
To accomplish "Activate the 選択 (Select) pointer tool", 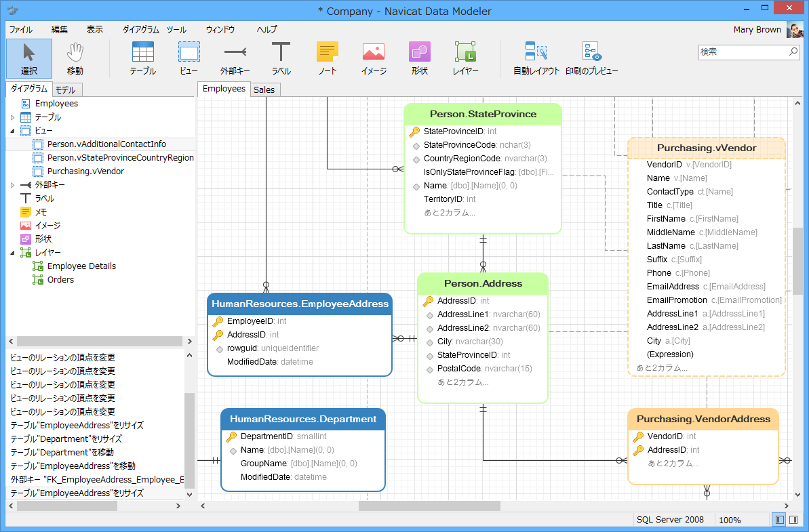I will pyautogui.click(x=29, y=59).
